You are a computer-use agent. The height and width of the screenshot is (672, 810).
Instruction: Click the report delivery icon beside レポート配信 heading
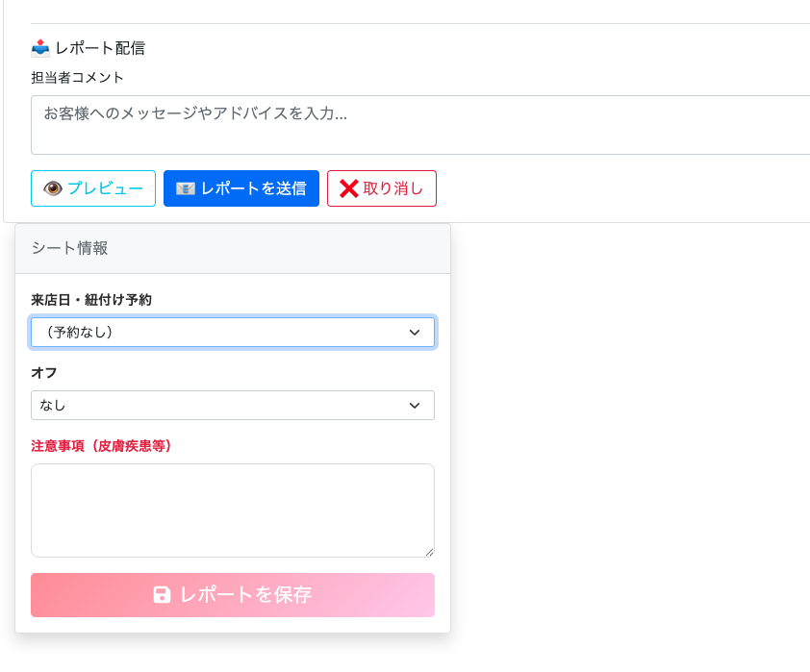point(39,47)
